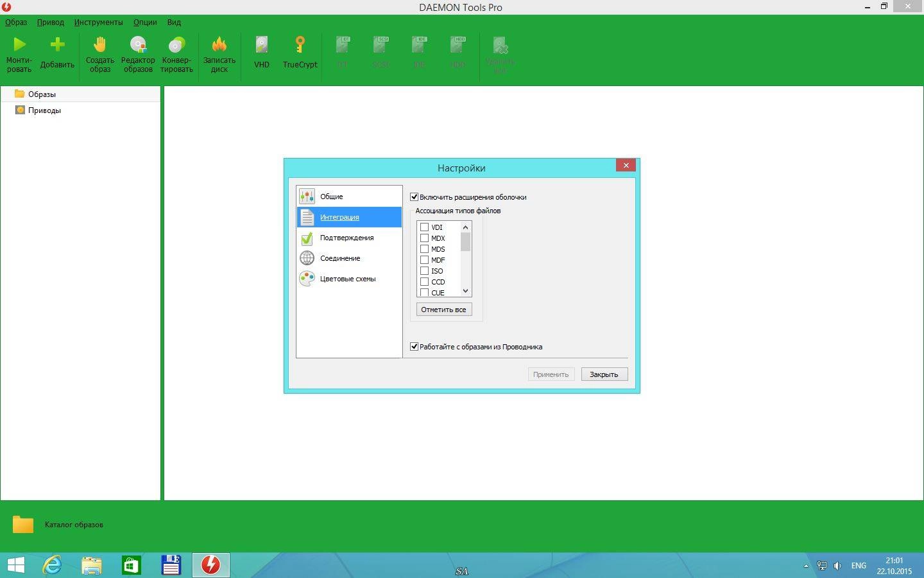Click file types list scroll-down arrow
Viewport: 924px width, 578px height.
pos(466,291)
